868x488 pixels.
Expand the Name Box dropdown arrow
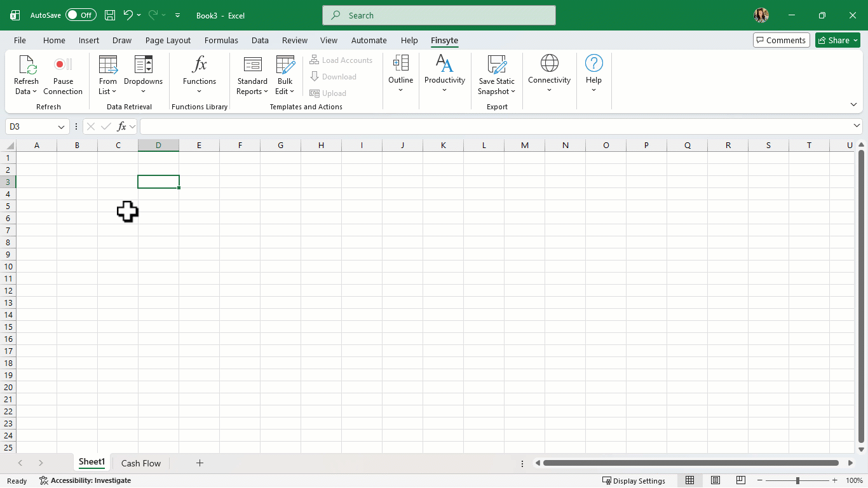pos(62,127)
